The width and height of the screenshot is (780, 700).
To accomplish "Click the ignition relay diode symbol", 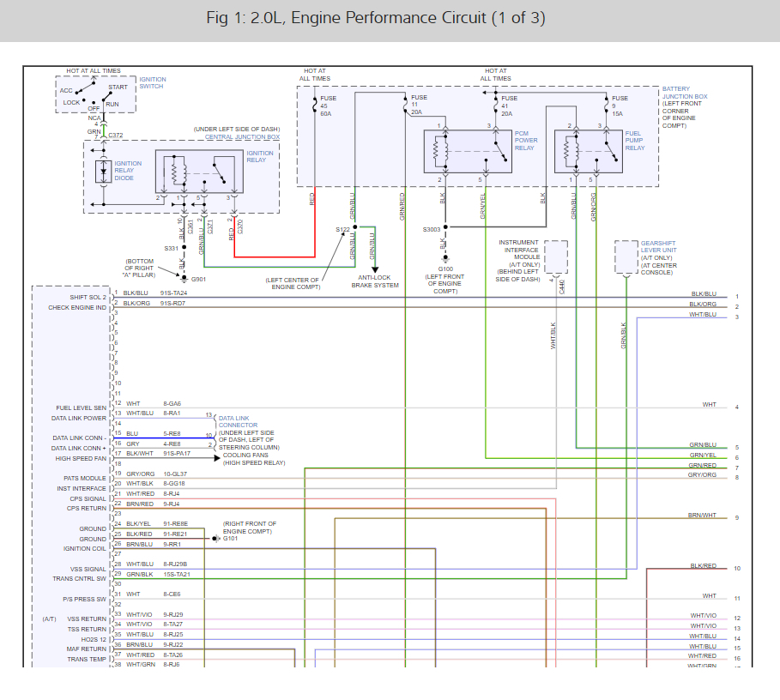I will (x=105, y=170).
